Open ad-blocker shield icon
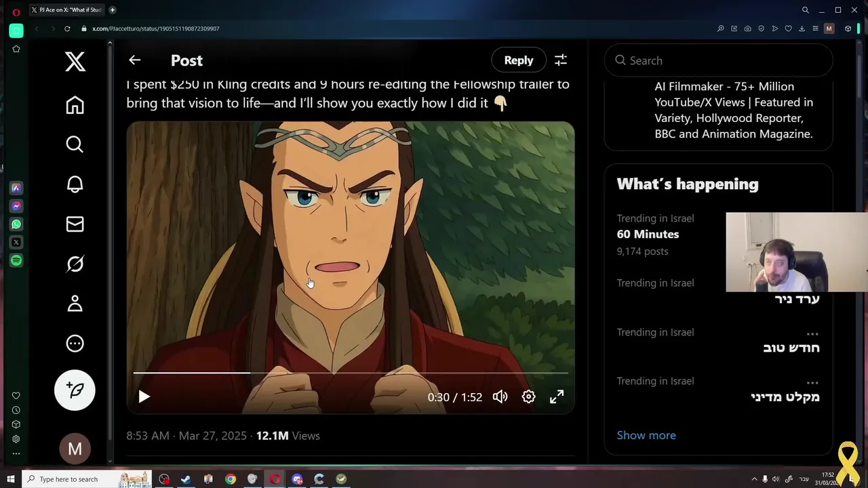868x488 pixels. (761, 28)
